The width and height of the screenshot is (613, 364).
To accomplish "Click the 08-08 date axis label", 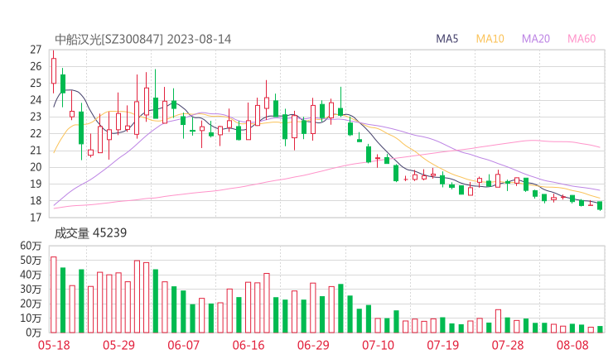I will click(572, 345).
